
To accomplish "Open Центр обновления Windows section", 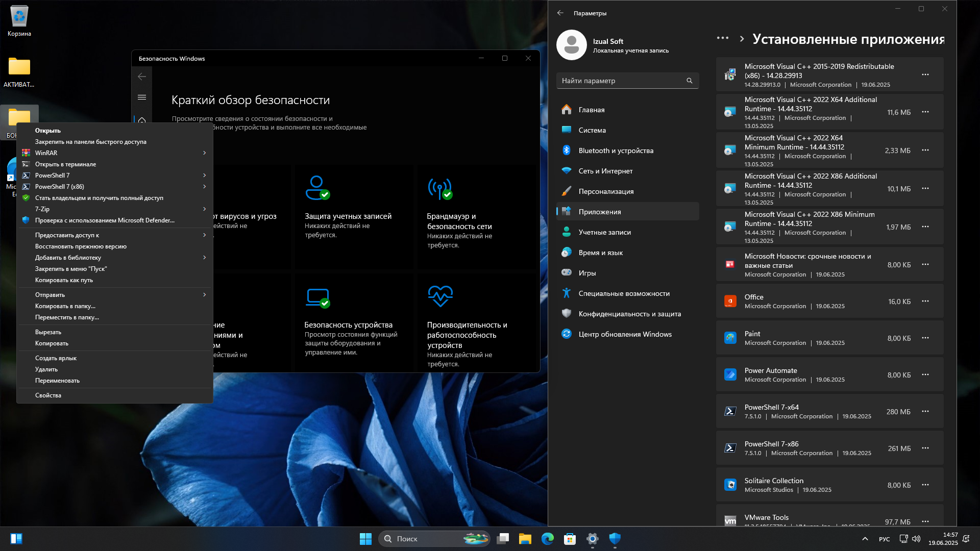I will click(x=627, y=334).
